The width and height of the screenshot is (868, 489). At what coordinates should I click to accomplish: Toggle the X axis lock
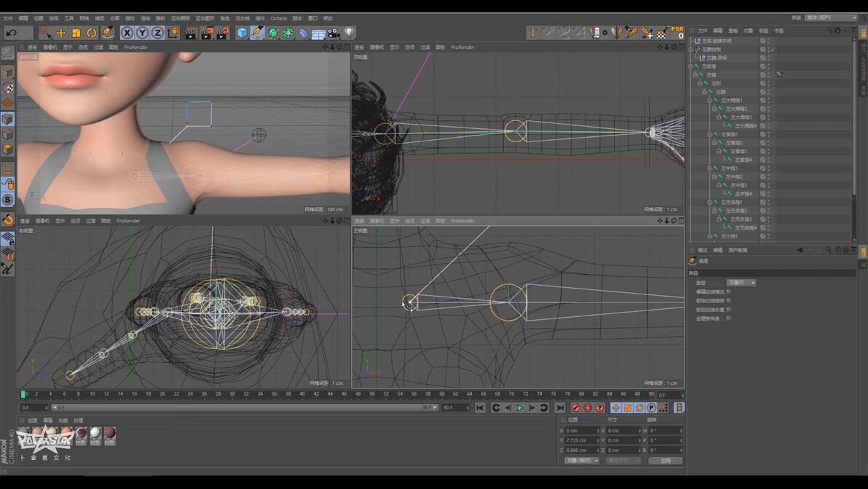[x=127, y=33]
